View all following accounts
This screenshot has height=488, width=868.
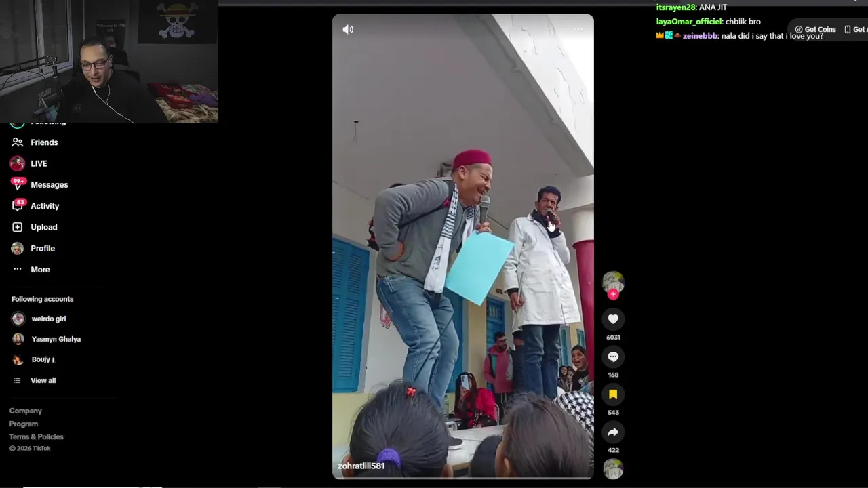43,380
